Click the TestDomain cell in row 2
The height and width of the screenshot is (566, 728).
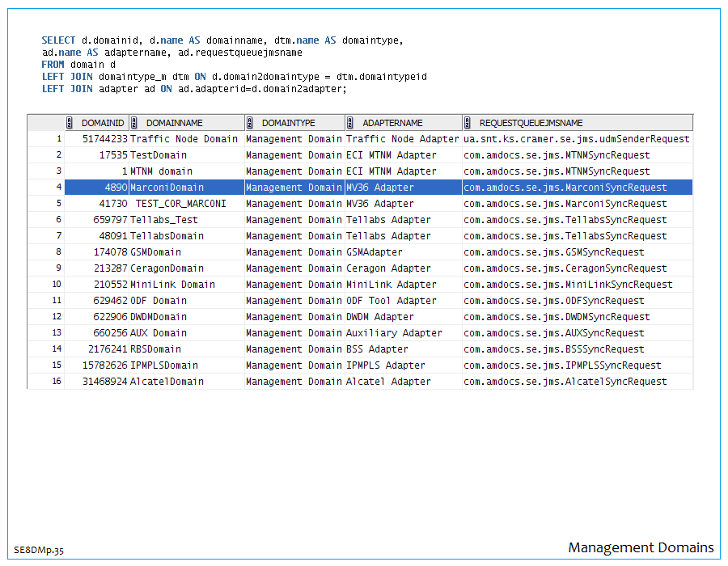159,155
